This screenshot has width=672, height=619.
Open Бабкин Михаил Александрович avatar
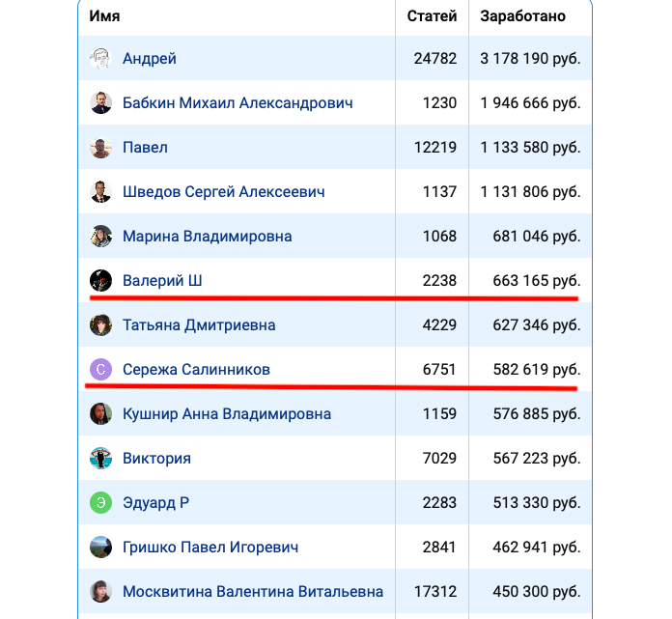pos(100,103)
